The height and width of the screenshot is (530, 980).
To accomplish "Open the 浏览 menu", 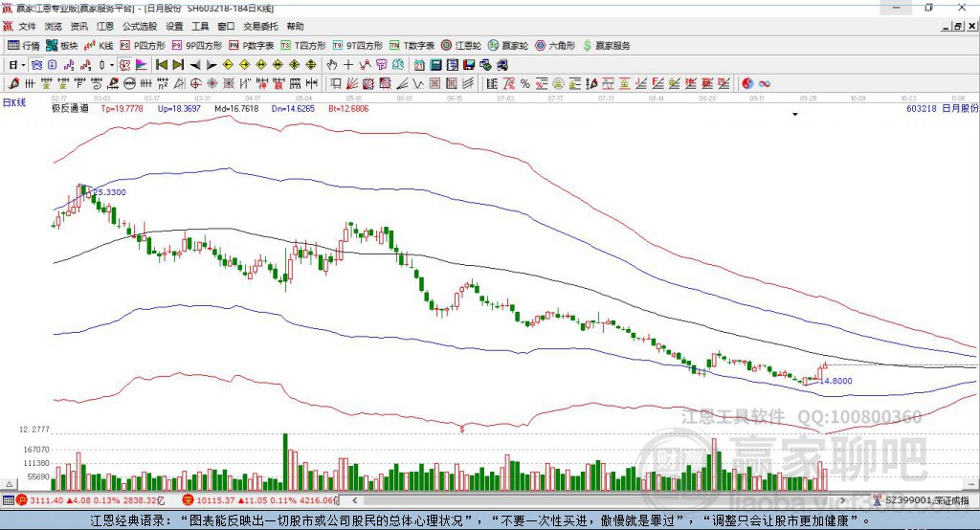I will 54,26.
